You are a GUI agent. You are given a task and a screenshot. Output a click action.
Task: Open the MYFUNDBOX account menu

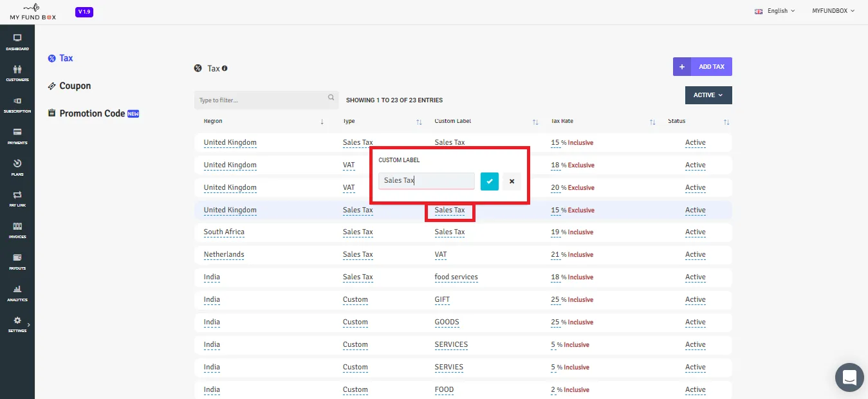(x=833, y=11)
